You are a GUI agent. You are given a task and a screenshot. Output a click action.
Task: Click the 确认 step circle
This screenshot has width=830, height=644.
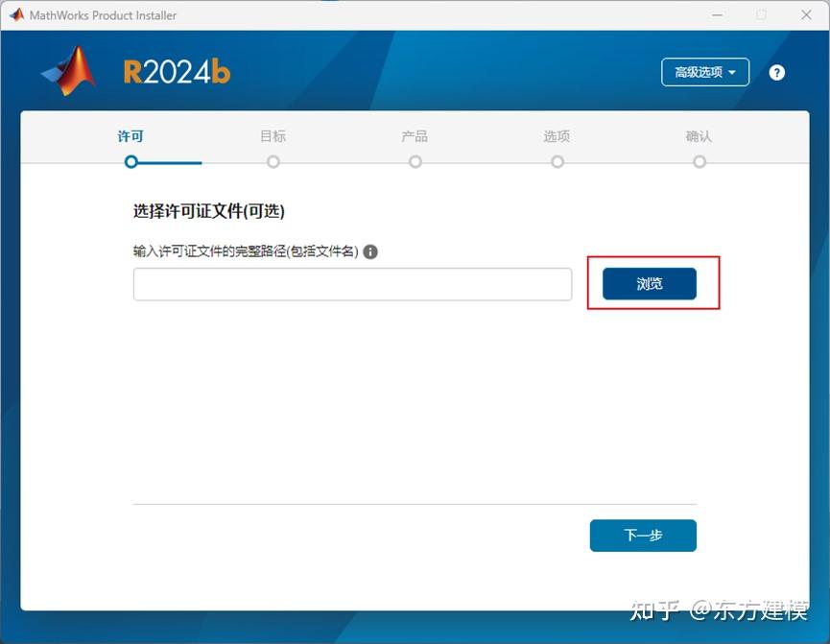(x=700, y=162)
